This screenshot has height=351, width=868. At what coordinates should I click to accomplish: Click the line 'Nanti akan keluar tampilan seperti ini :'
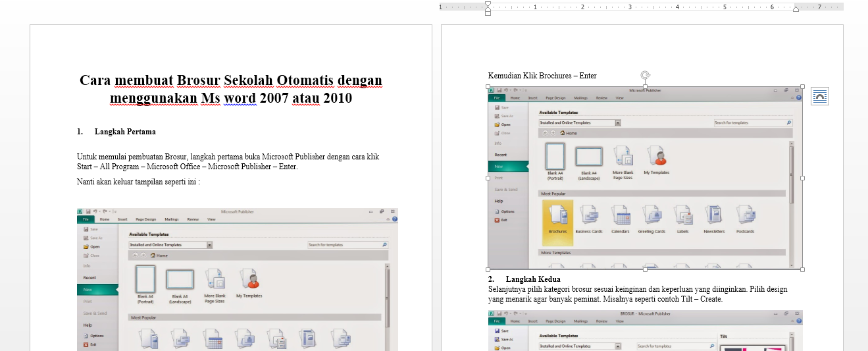(138, 182)
